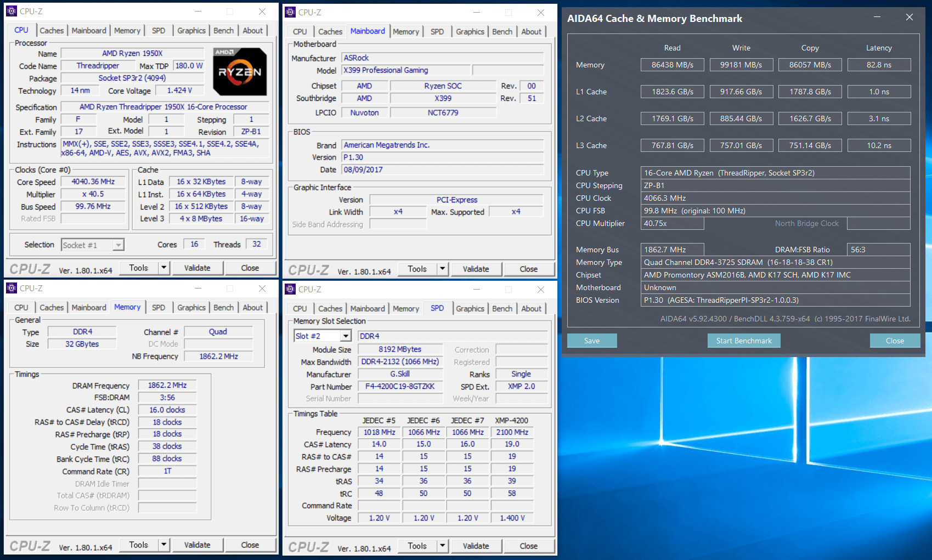Click the Memory Read 86438 MB/s field

673,65
